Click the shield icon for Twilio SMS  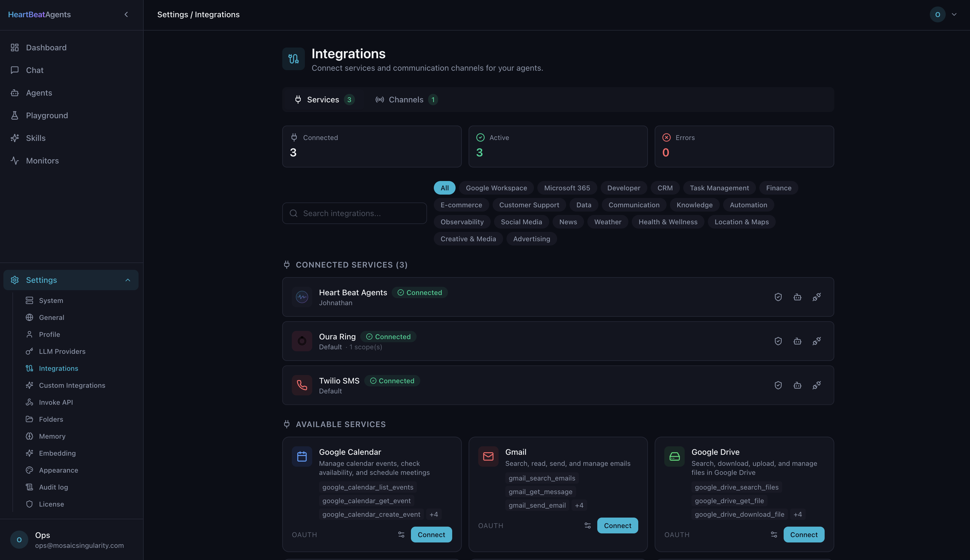point(778,385)
